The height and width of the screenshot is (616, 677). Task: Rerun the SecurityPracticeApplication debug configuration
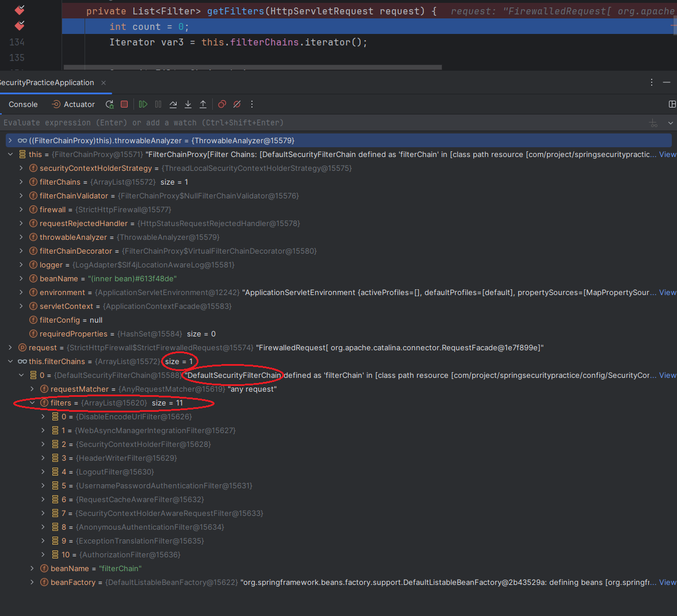[109, 104]
